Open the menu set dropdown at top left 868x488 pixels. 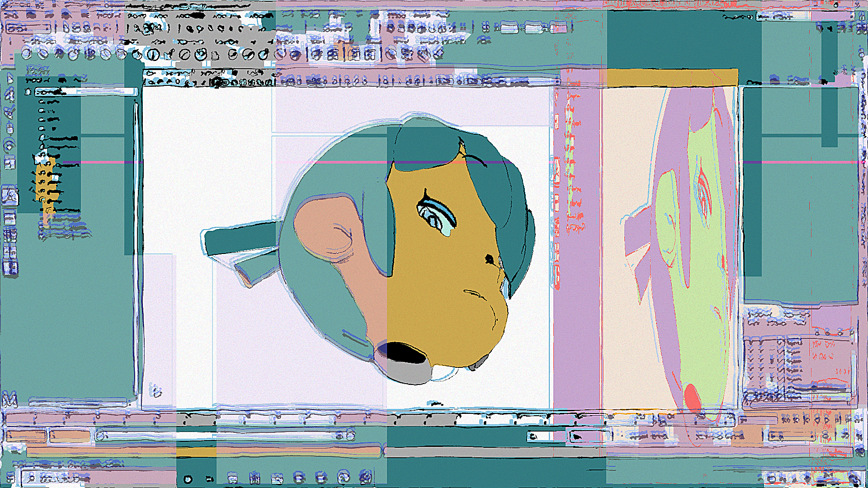tap(28, 28)
